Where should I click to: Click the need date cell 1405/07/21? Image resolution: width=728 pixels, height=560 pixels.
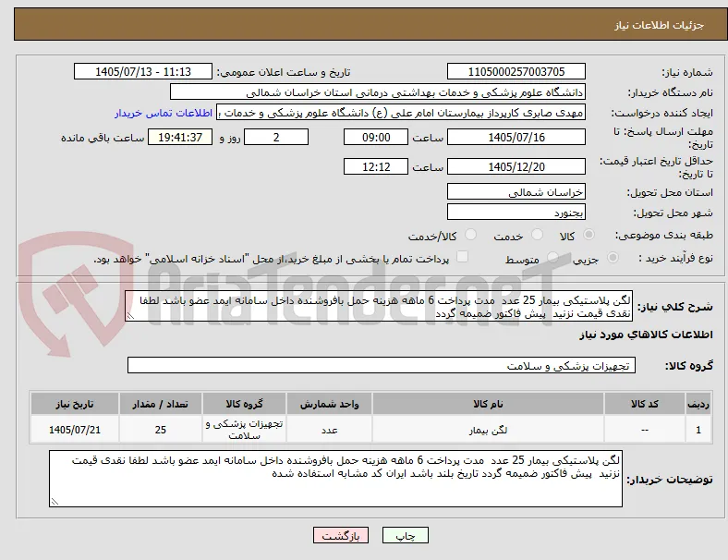point(75,430)
